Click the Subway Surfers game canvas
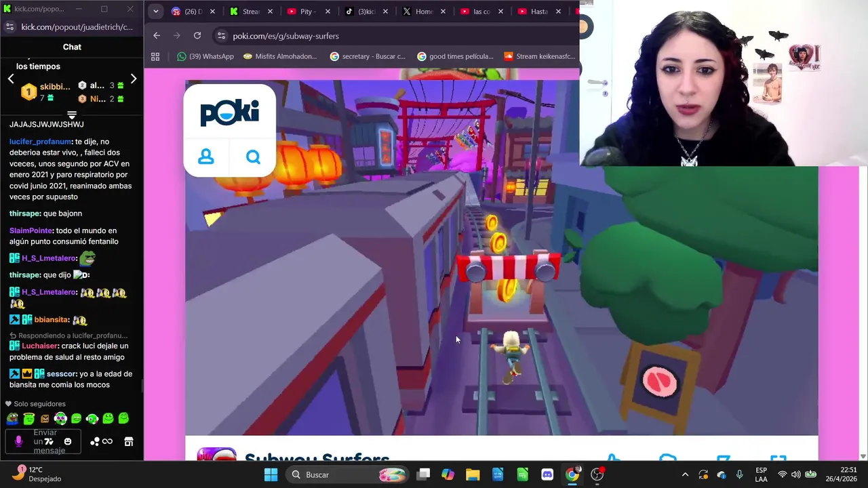 pos(502,258)
